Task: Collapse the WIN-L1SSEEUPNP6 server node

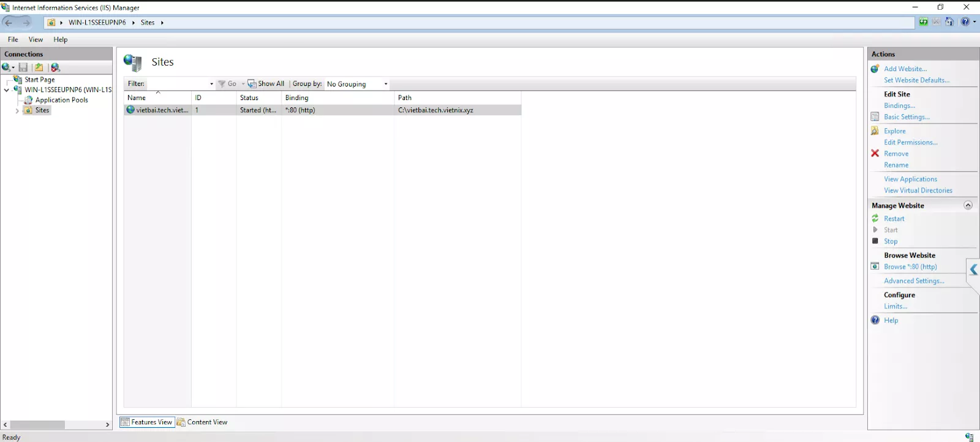Action: pos(7,90)
